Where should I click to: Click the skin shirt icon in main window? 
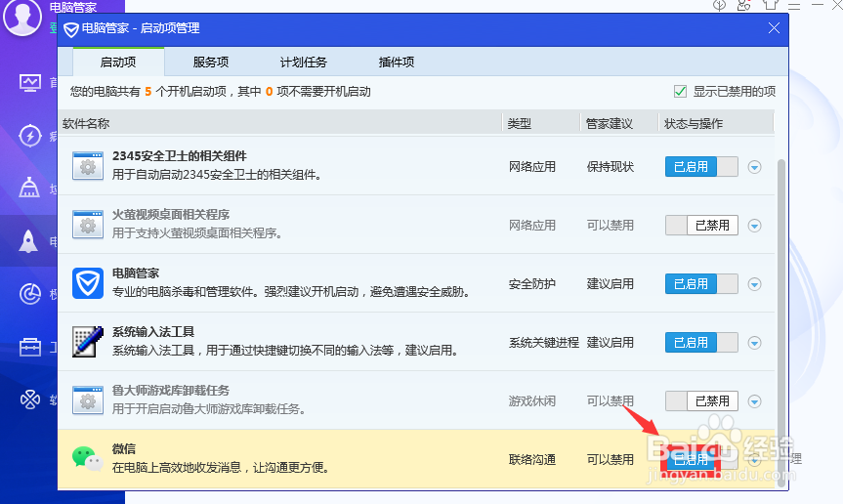click(771, 5)
